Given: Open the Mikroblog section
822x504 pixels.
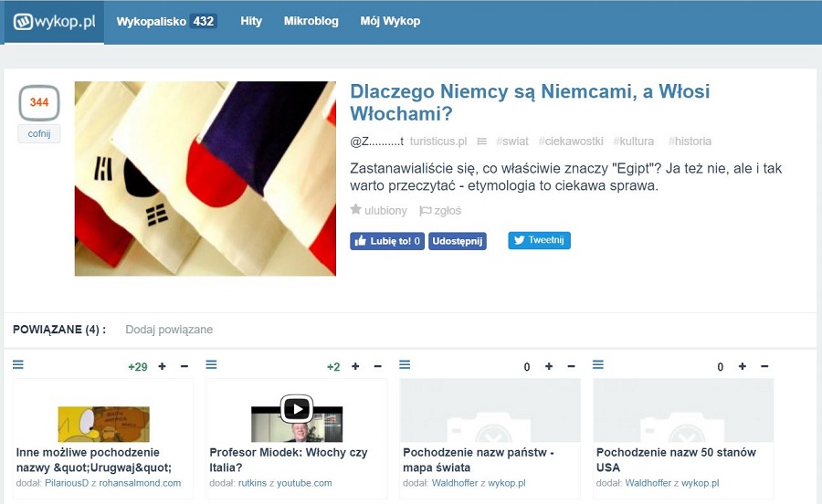Looking at the screenshot, I should (311, 21).
